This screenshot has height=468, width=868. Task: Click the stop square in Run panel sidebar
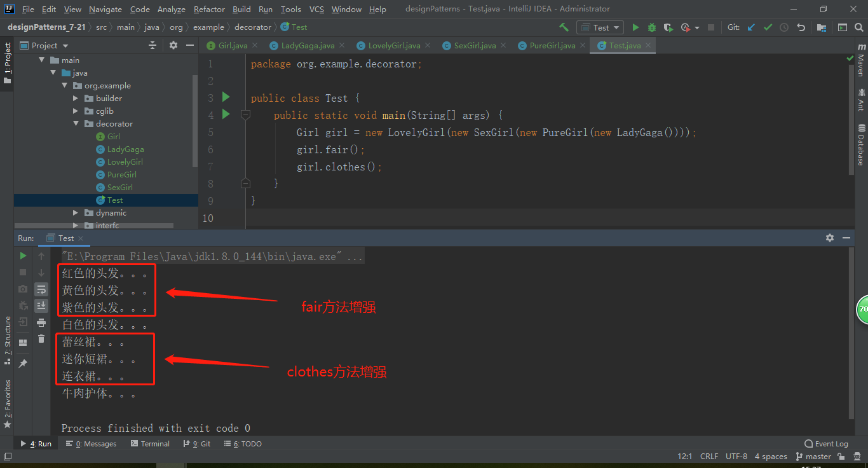click(x=24, y=272)
